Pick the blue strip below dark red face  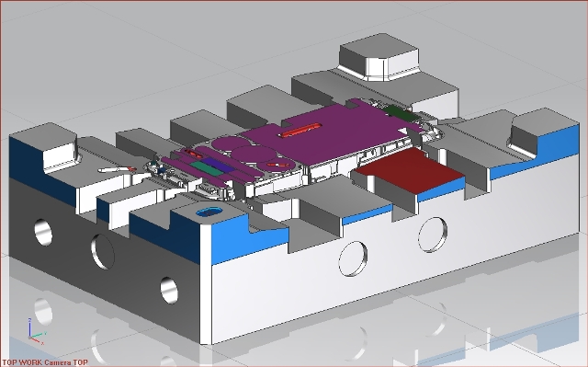(x=441, y=189)
